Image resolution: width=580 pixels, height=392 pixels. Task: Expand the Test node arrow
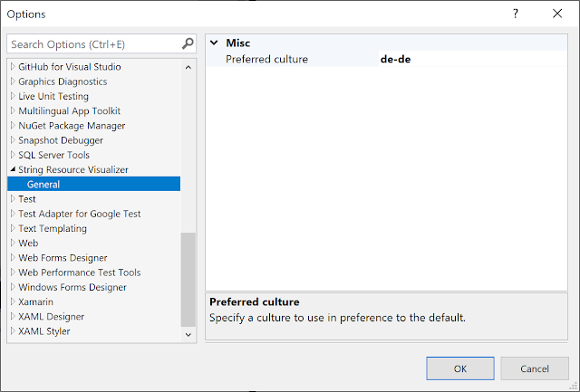tap(13, 199)
